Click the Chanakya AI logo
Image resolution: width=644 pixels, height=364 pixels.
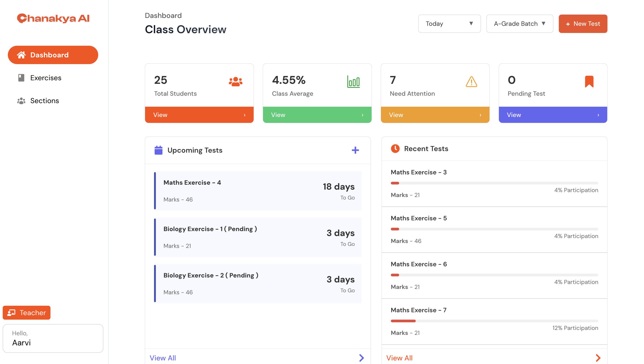[x=53, y=18]
